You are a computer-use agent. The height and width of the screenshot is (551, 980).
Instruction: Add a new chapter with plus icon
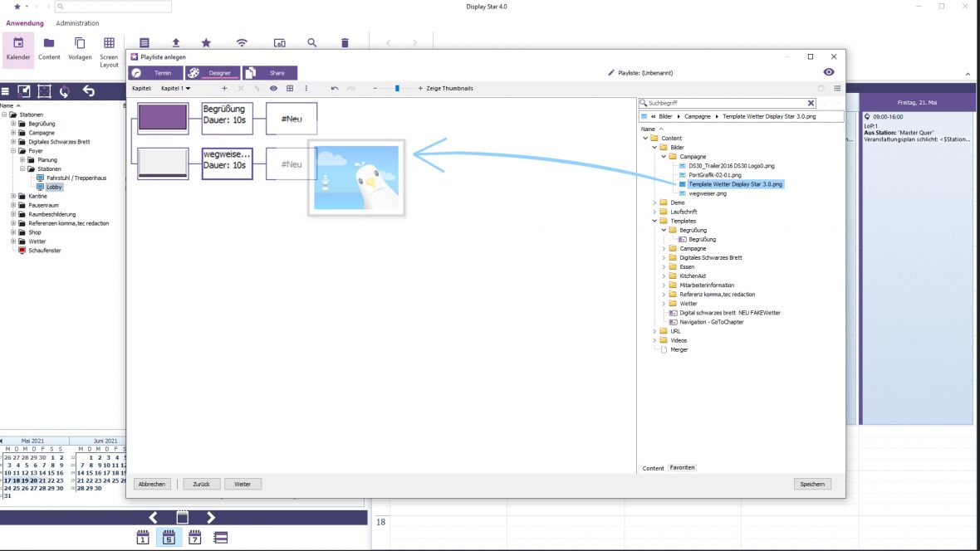pos(223,88)
